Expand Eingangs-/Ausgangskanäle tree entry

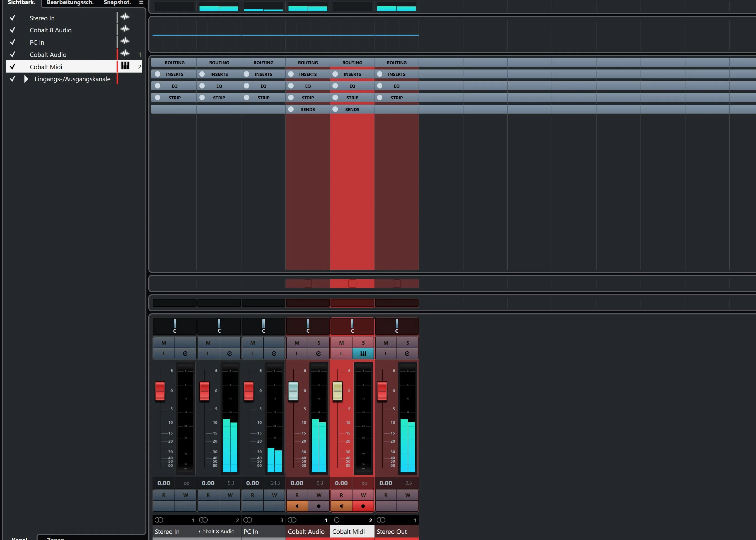pyautogui.click(x=26, y=79)
